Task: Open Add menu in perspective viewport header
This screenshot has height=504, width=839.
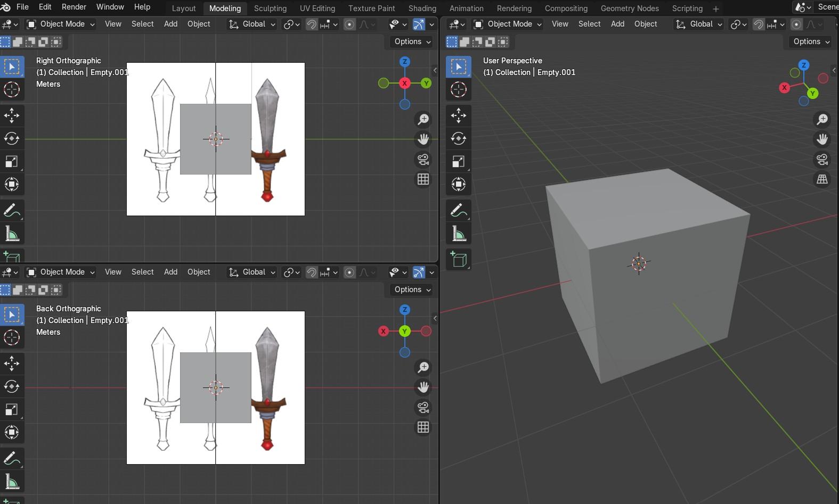Action: [617, 24]
